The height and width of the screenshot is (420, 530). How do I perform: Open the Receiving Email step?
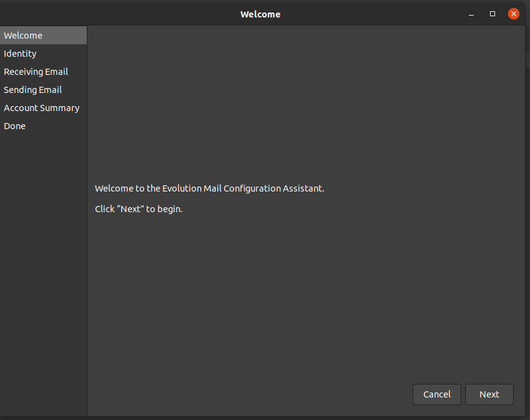click(43, 72)
